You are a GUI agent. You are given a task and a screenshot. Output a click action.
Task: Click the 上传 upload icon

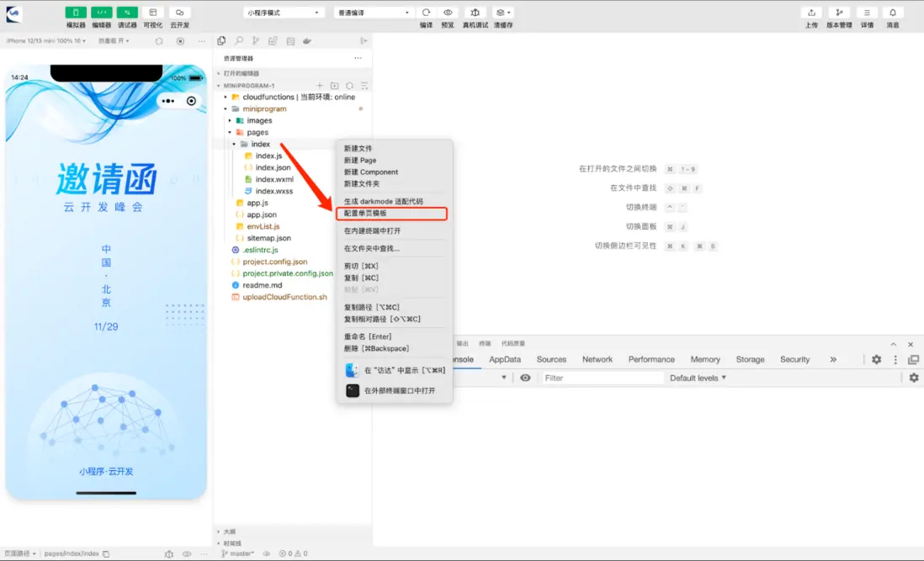point(811,13)
